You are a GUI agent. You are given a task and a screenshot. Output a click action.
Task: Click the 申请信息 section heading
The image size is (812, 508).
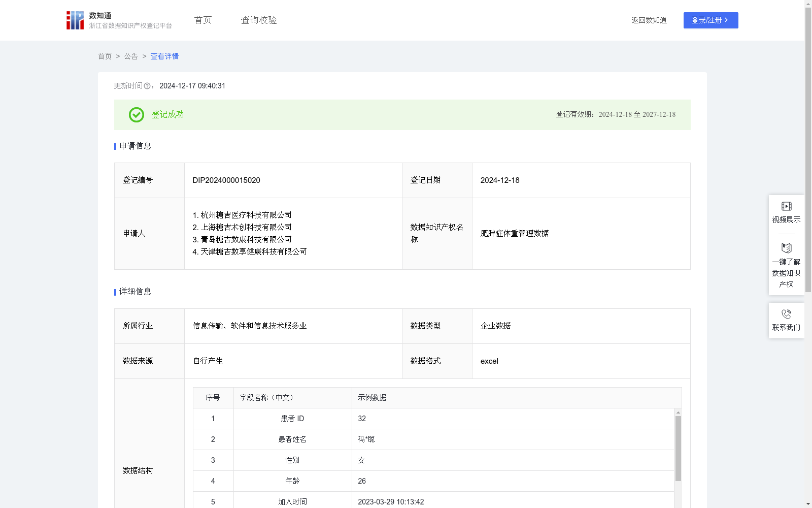coord(136,146)
